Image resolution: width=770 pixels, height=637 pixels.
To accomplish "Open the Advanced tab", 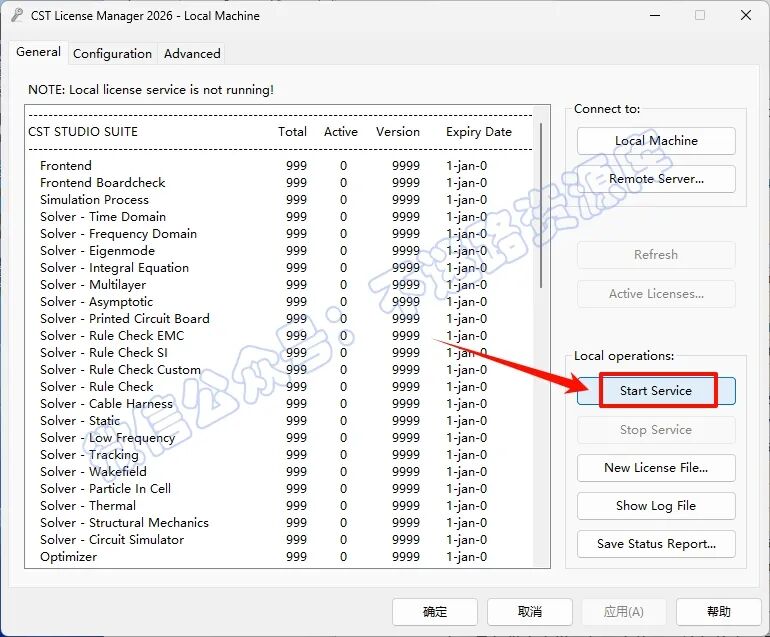I will point(192,54).
